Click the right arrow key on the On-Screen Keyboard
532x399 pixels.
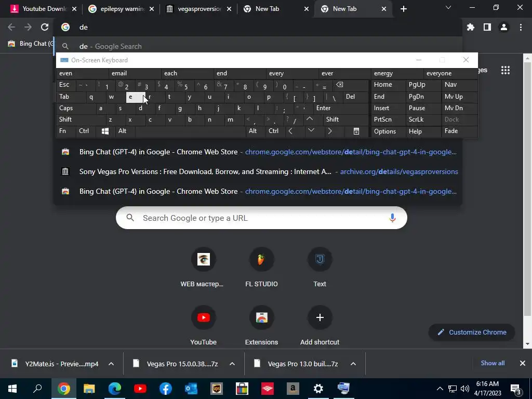pyautogui.click(x=330, y=131)
